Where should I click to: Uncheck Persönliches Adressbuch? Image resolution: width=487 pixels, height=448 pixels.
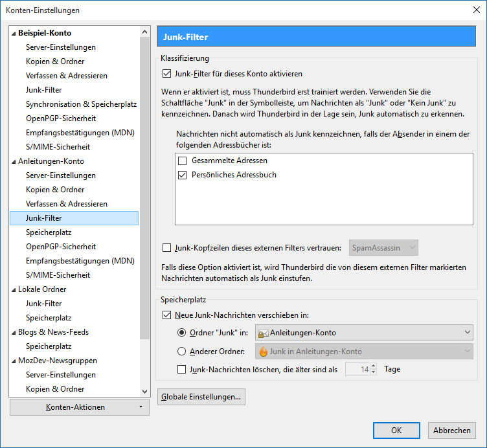tap(183, 175)
